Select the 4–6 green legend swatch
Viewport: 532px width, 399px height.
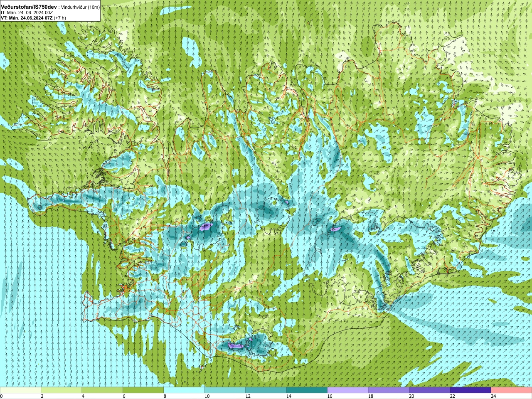click(x=102, y=390)
